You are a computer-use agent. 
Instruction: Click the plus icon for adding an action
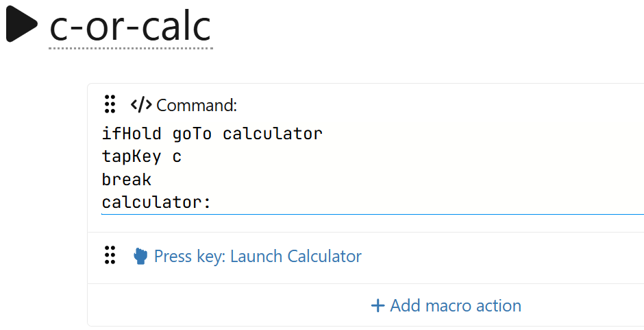pos(377,305)
